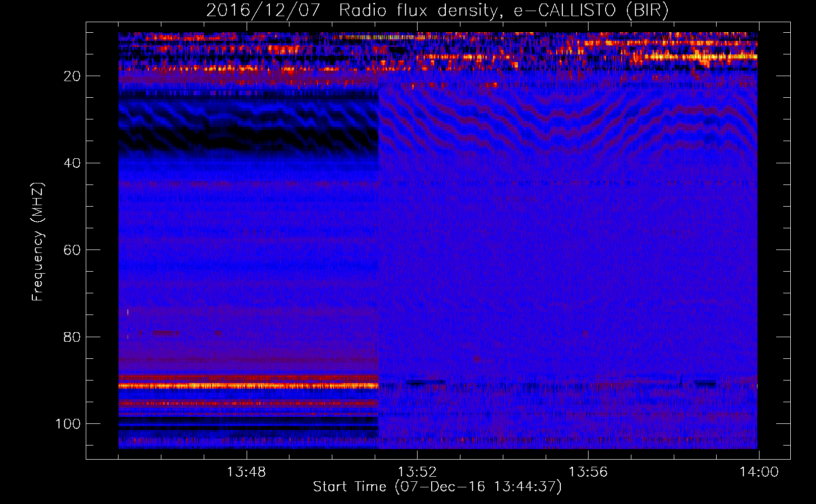Click the bright yellow band near 91 MHz
Image resolution: width=816 pixels, height=504 pixels.
[x=248, y=386]
